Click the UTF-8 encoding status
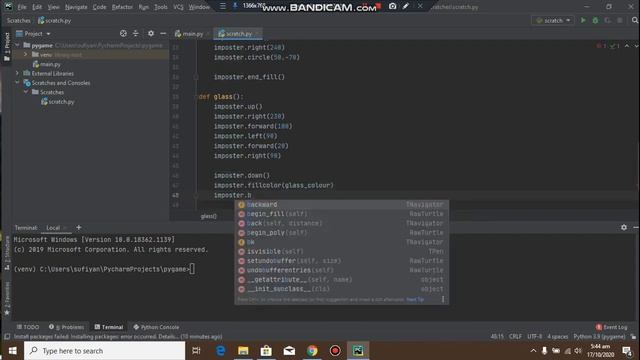 click(x=534, y=337)
